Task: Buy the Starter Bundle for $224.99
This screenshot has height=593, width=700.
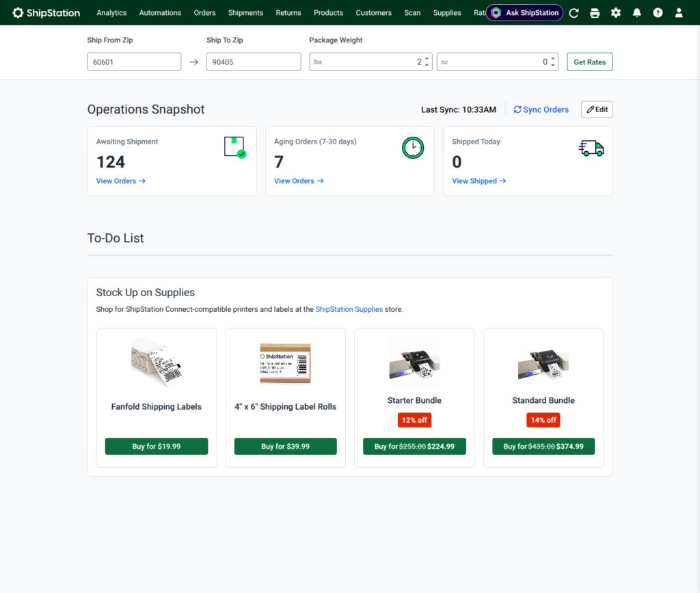Action: tap(414, 447)
